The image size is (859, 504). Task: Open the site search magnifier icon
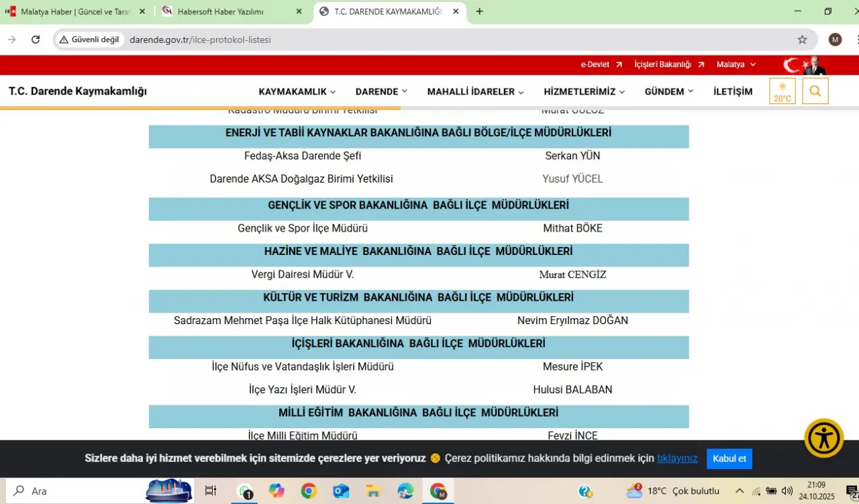[815, 91]
